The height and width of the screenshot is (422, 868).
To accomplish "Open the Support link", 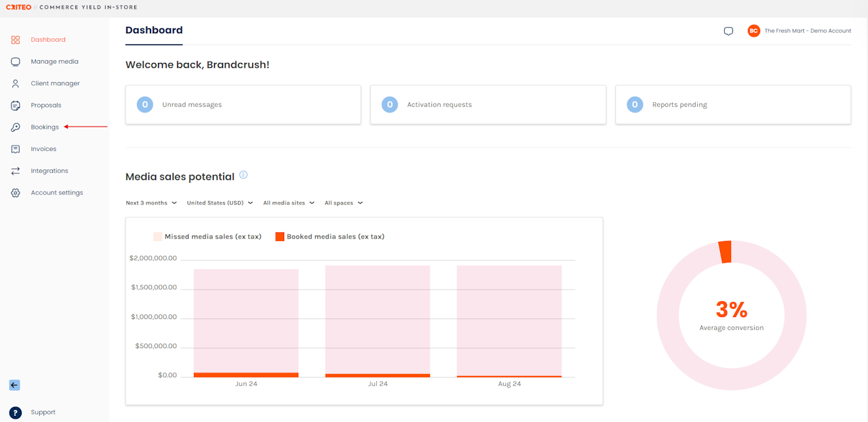I will 43,412.
